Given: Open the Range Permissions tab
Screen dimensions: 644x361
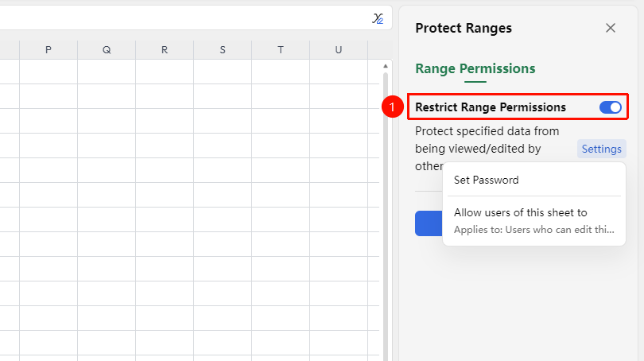Looking at the screenshot, I should point(475,68).
